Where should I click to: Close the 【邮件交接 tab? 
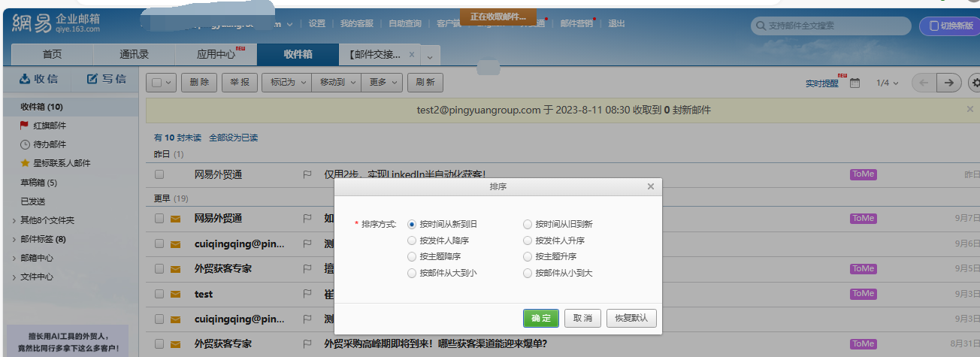coord(411,55)
